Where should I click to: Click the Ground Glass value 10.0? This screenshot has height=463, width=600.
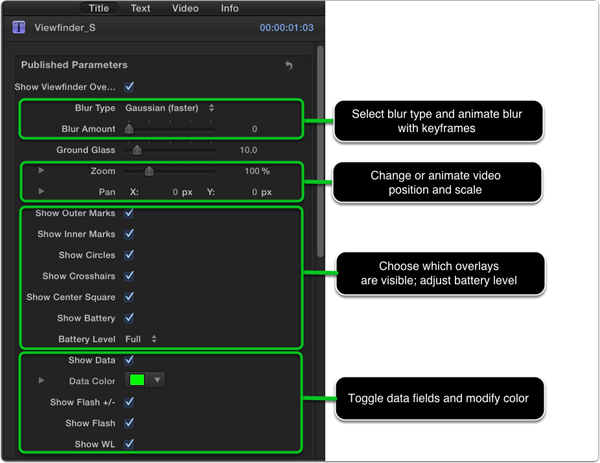(x=248, y=150)
